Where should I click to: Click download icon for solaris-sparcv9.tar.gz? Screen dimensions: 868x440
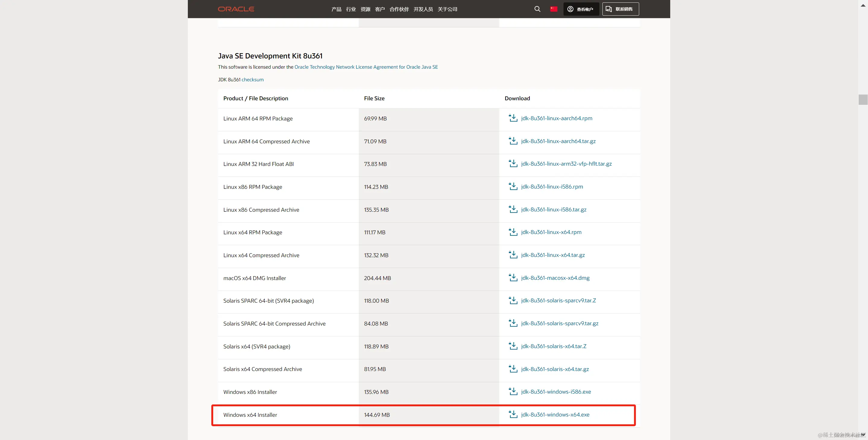point(513,323)
